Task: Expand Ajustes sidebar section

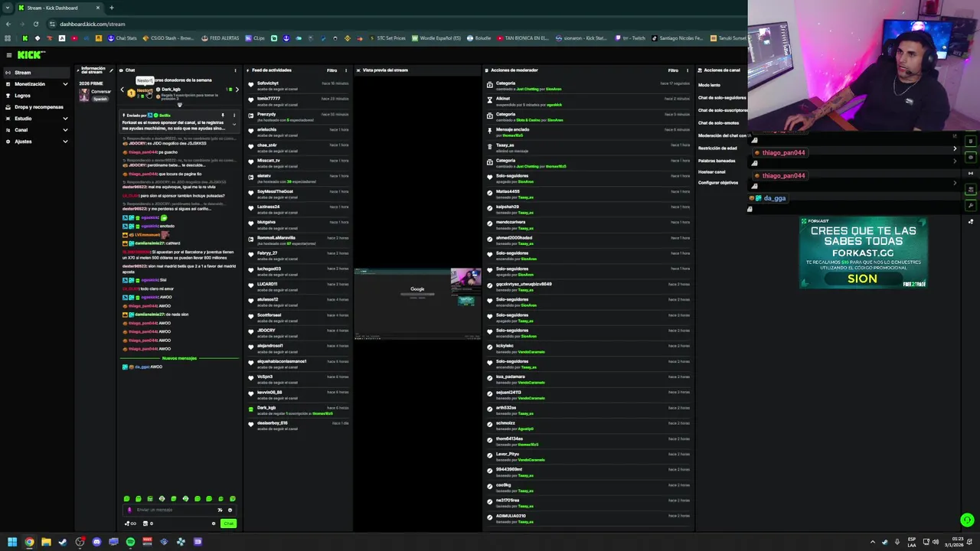Action: 37,142
